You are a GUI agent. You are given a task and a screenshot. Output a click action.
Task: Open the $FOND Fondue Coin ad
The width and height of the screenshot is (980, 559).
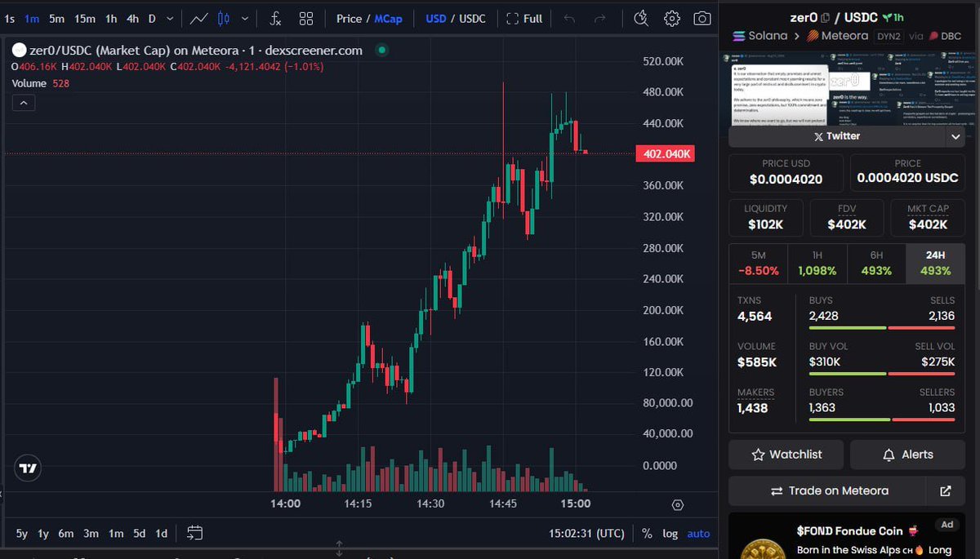pyautogui.click(x=846, y=535)
